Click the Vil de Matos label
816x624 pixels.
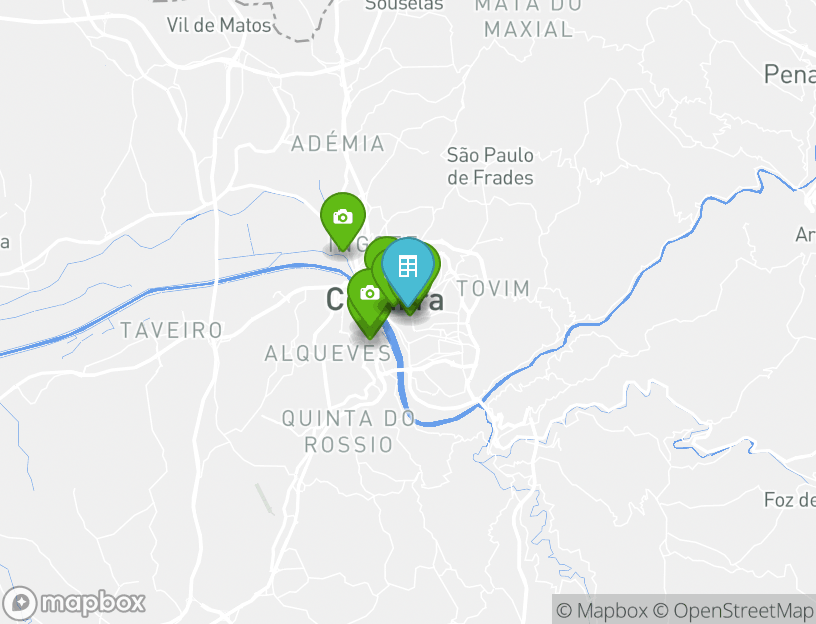point(219,25)
